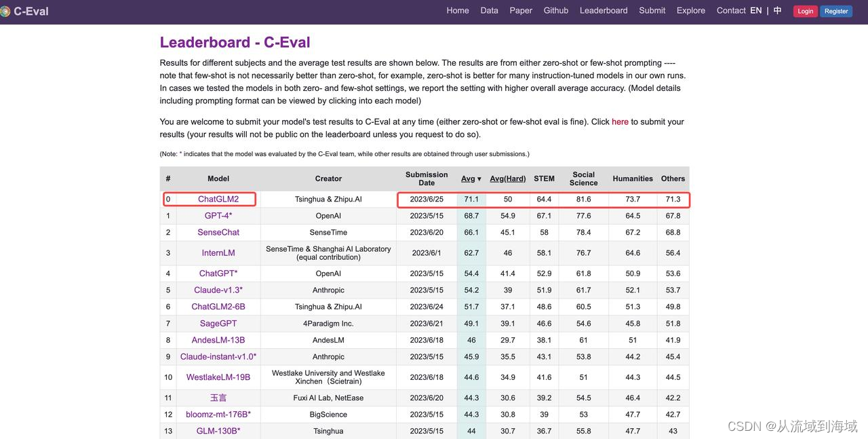Screen dimensions: 868x439
Task: Open the Paper nav link
Action: click(521, 10)
